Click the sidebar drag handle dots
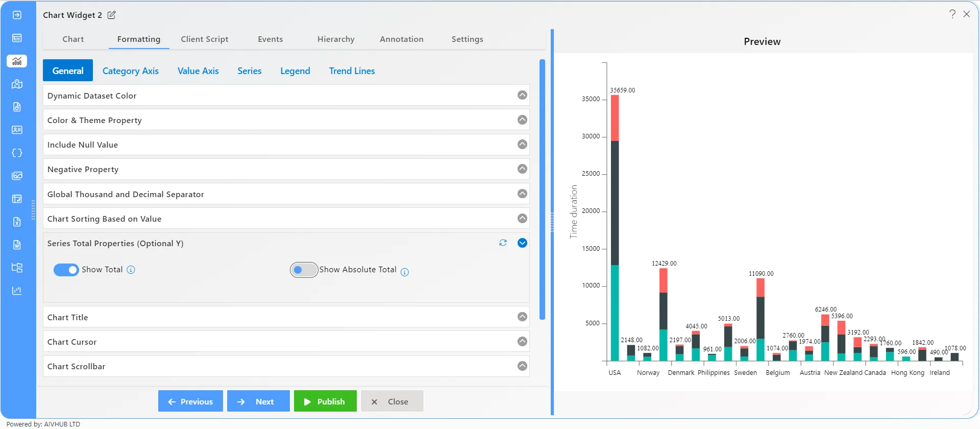This screenshot has height=429, width=980. click(33, 210)
